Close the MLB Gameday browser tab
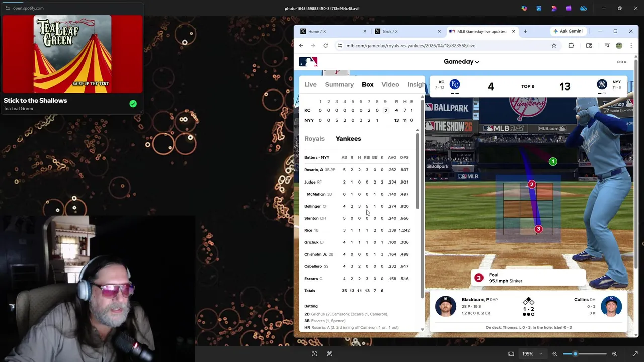The image size is (644, 362). tap(513, 31)
